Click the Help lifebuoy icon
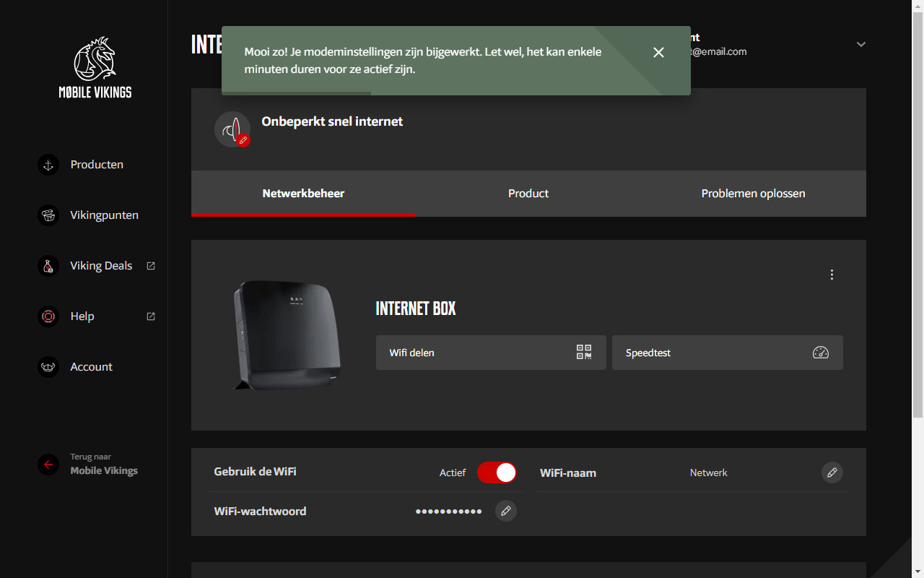924x578 pixels. click(x=48, y=316)
